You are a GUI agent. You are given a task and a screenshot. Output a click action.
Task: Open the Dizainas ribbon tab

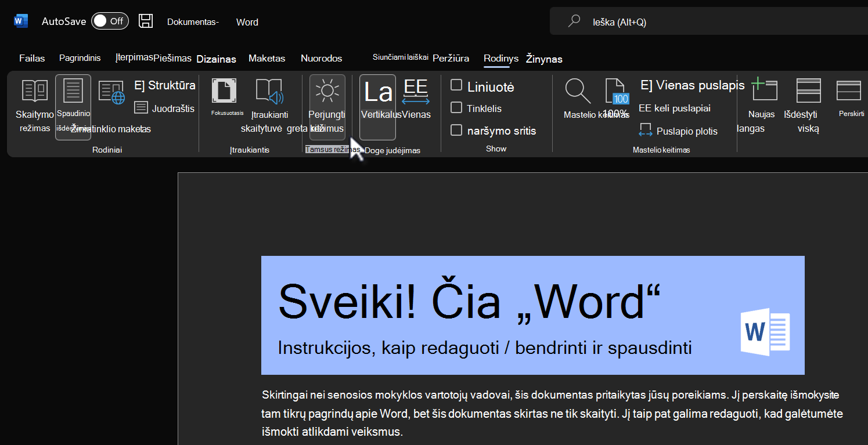tap(216, 59)
